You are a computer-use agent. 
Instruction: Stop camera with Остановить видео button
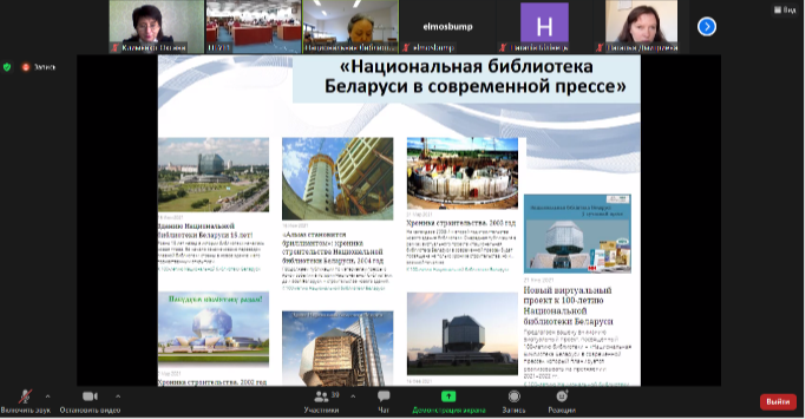[89, 399]
